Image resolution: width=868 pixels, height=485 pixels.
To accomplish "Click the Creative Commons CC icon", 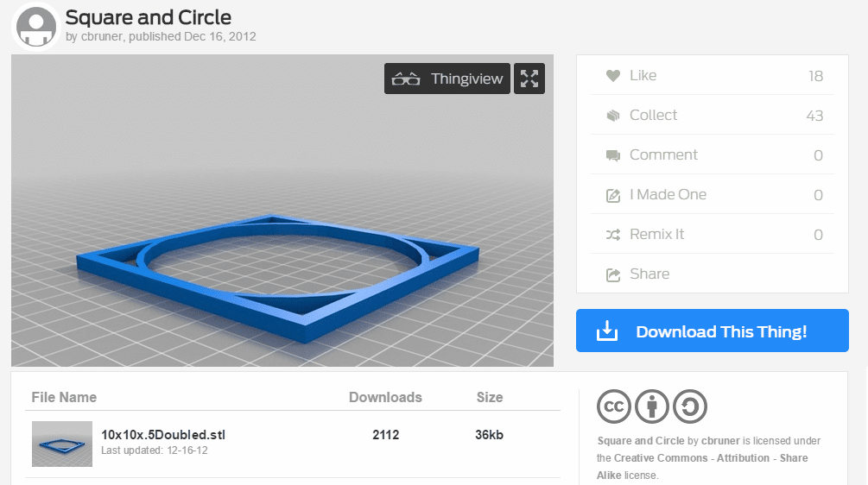I will tap(614, 406).
